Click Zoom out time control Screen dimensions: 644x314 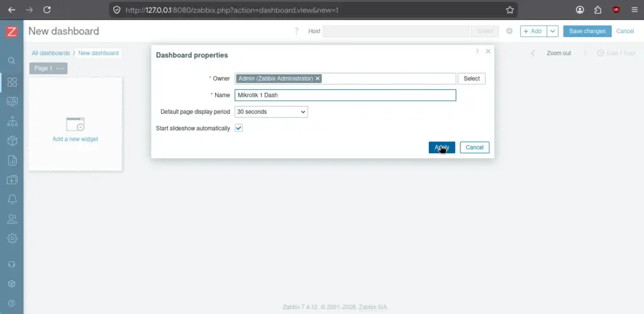pyautogui.click(x=558, y=53)
